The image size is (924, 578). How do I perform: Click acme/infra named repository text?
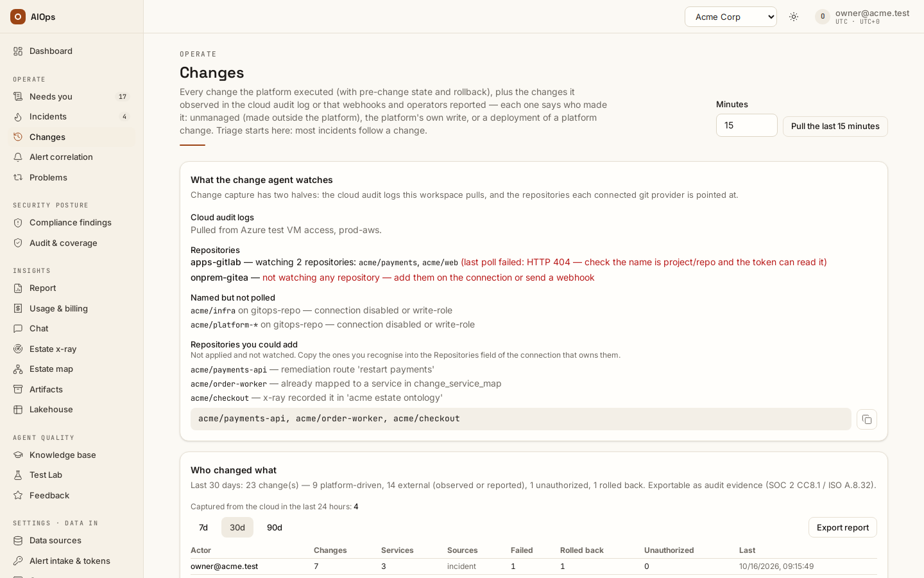click(x=213, y=311)
